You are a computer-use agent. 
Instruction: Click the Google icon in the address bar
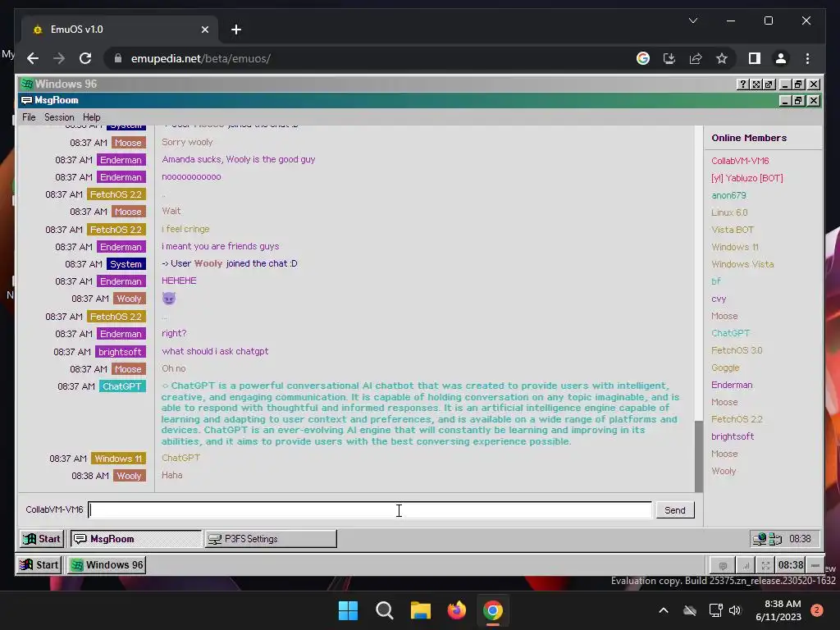pyautogui.click(x=643, y=58)
